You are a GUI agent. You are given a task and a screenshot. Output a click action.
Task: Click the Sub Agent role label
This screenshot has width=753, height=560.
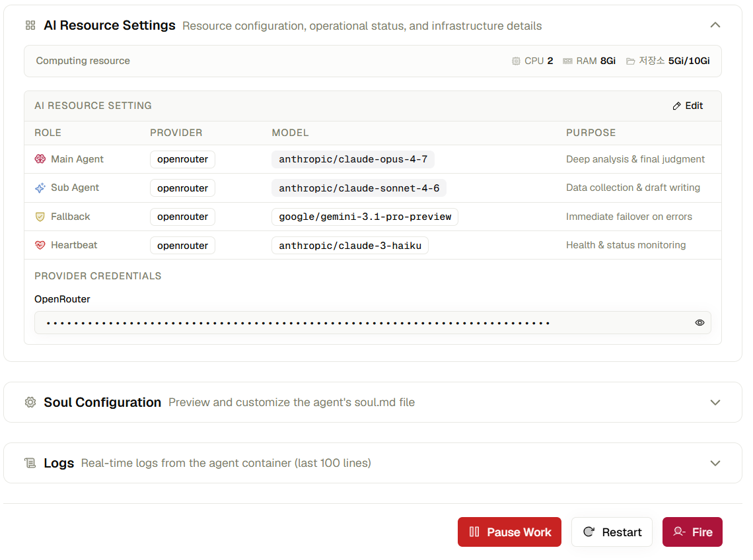tap(75, 188)
